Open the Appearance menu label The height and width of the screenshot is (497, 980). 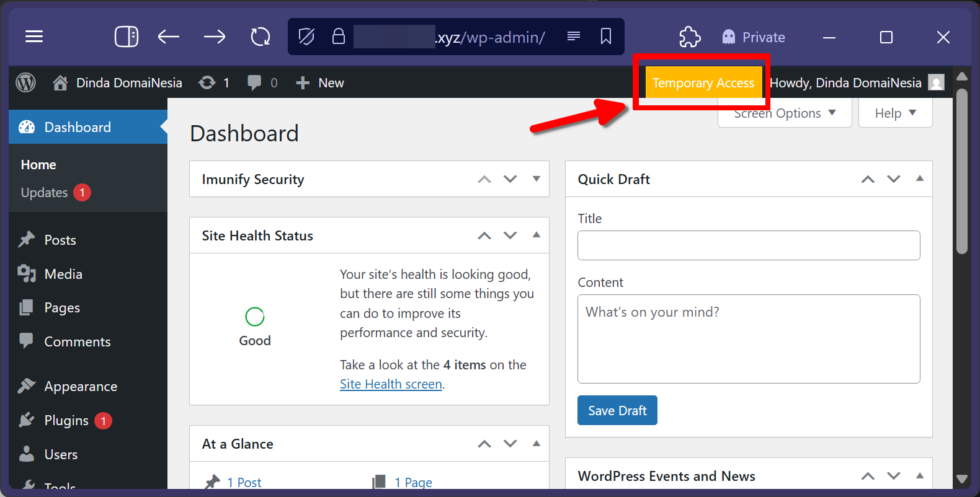click(x=81, y=386)
